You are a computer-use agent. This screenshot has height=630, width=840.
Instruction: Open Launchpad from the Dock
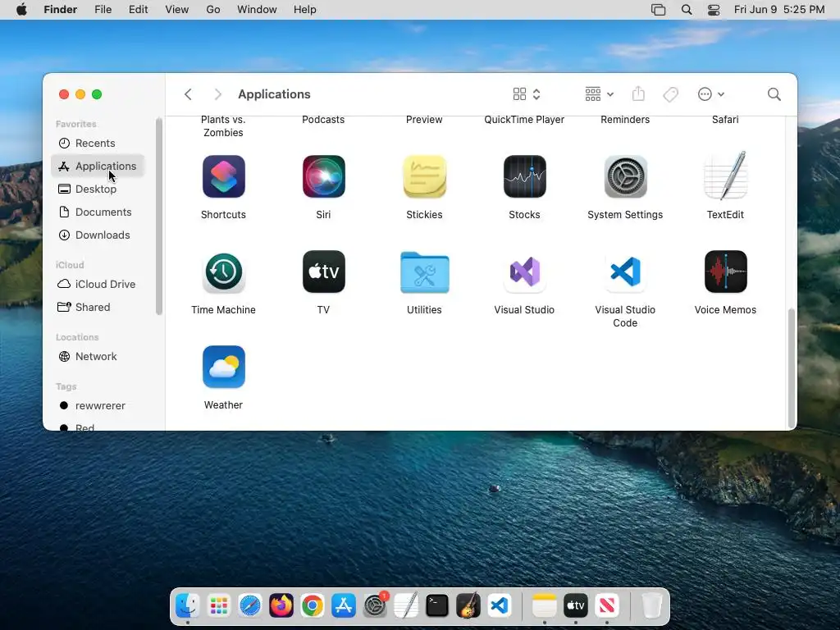tap(218, 606)
